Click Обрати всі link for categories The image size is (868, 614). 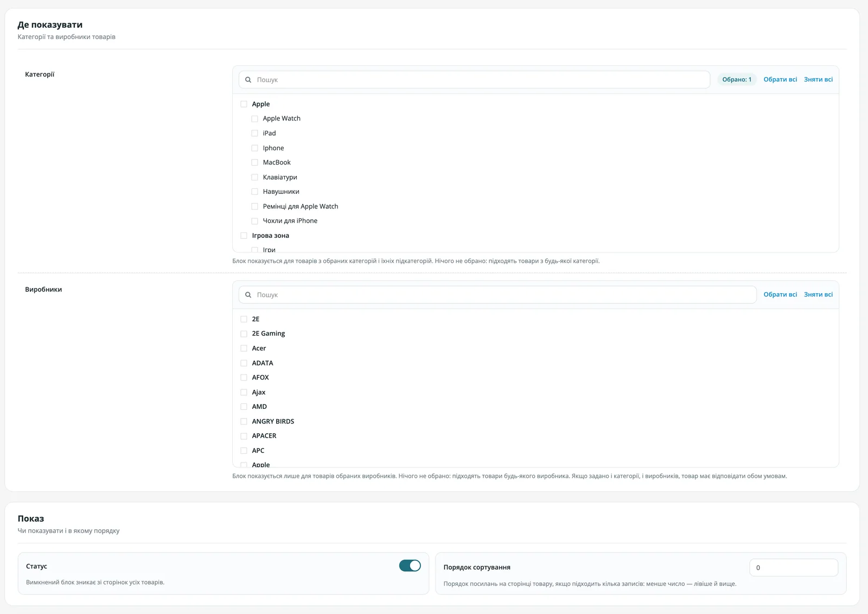click(780, 79)
